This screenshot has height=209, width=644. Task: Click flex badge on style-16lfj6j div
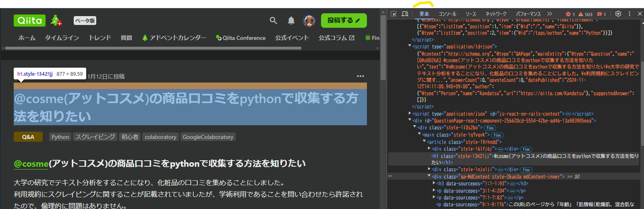point(526,149)
